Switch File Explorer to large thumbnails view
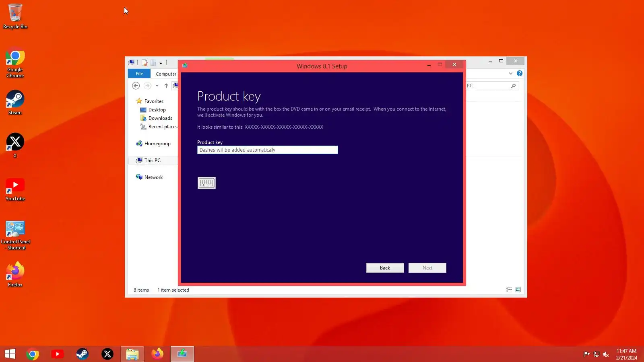 pos(518,290)
